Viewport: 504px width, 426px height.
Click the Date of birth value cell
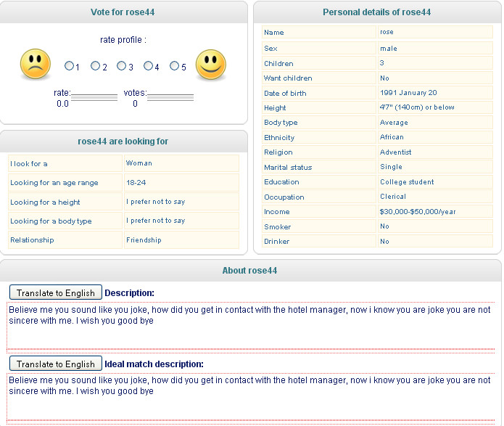click(x=434, y=93)
